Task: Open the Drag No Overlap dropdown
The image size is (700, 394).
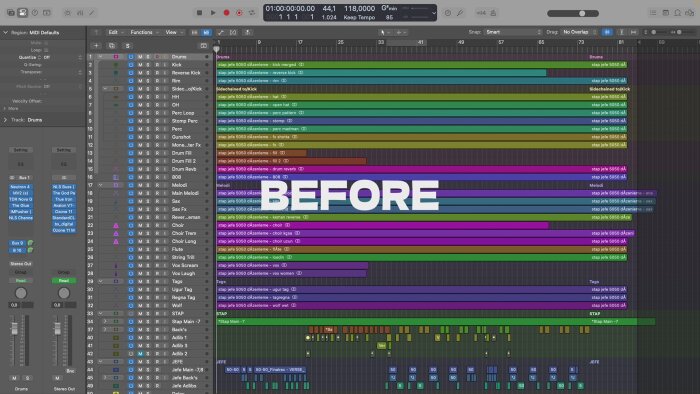Action: (x=579, y=32)
